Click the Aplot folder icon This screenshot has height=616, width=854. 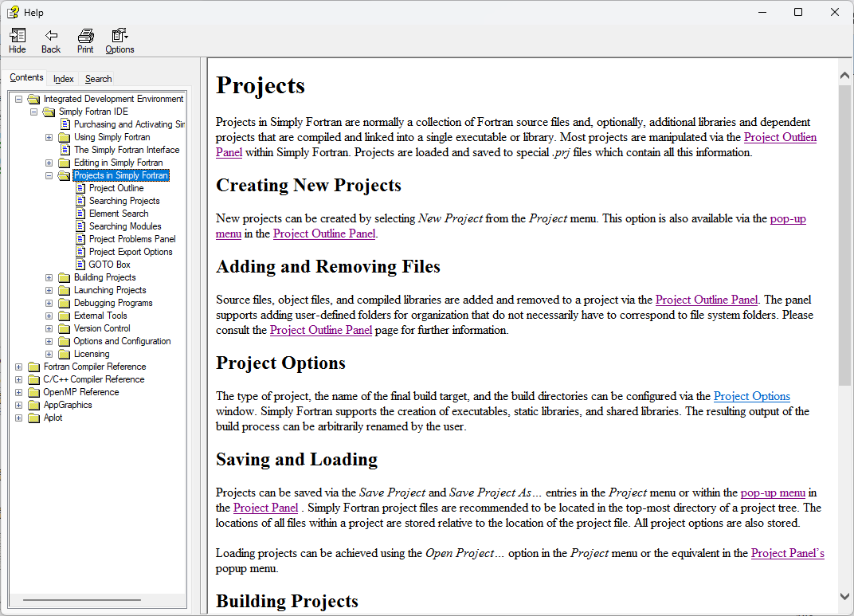coord(33,418)
